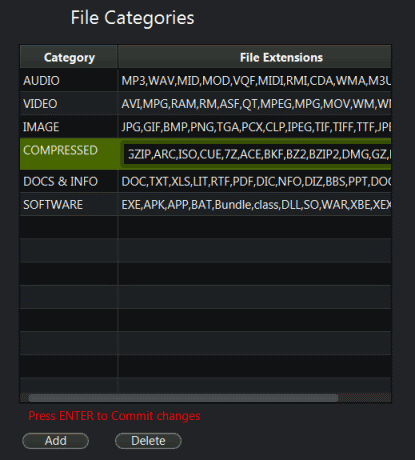Viewport: 415px width, 460px height.
Task: Click empty extensions cell below SOFTWARE row
Action: [255, 227]
